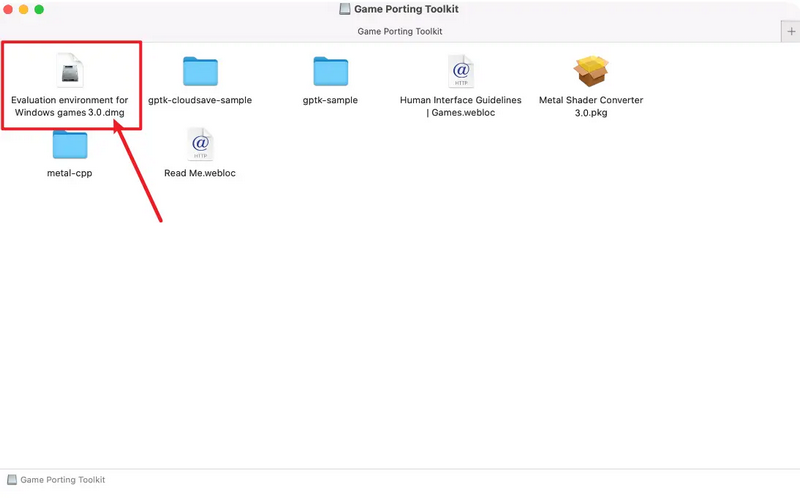Select the gptk-cloudsave-sample folder icon
This screenshot has width=800, height=498.
(200, 71)
